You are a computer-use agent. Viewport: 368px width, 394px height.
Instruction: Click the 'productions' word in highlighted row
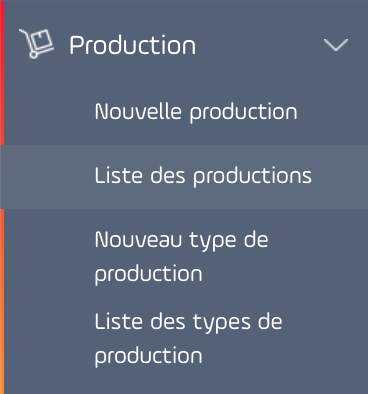[252, 177]
